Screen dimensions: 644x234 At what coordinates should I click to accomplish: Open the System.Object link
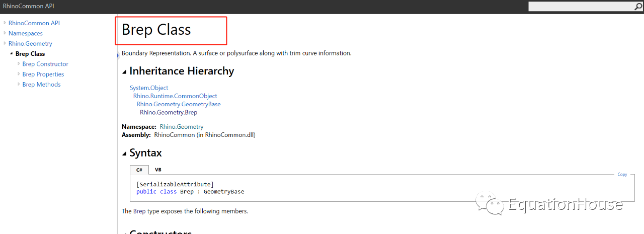click(x=149, y=88)
